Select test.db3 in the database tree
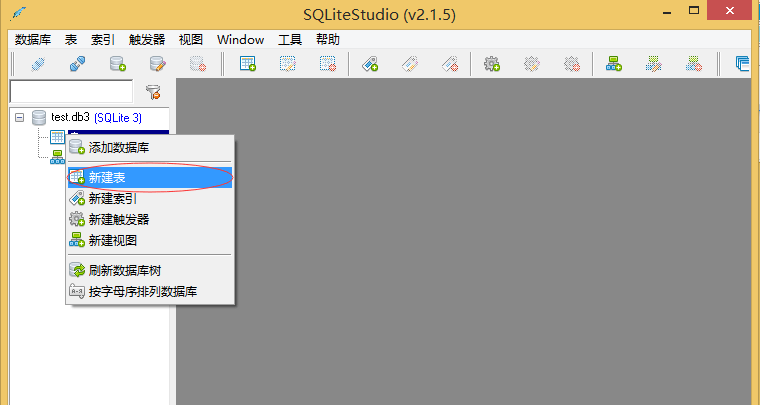The image size is (760, 405). click(x=70, y=117)
